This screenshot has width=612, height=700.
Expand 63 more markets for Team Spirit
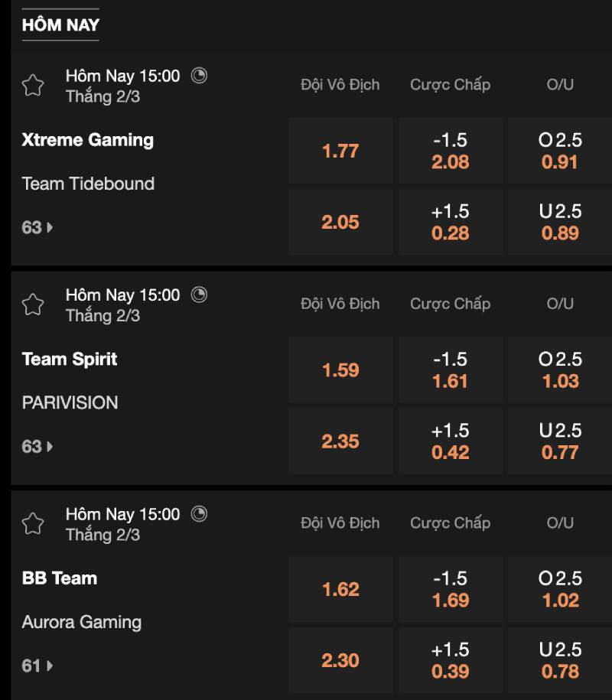point(37,447)
